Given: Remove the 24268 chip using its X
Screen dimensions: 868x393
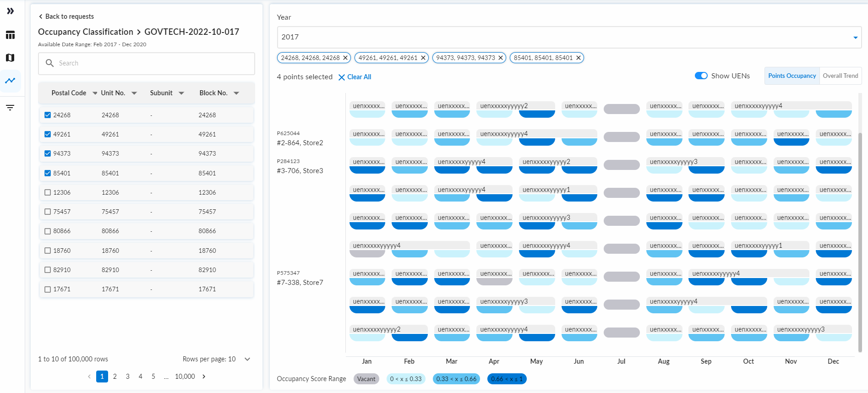Looking at the screenshot, I should [345, 58].
